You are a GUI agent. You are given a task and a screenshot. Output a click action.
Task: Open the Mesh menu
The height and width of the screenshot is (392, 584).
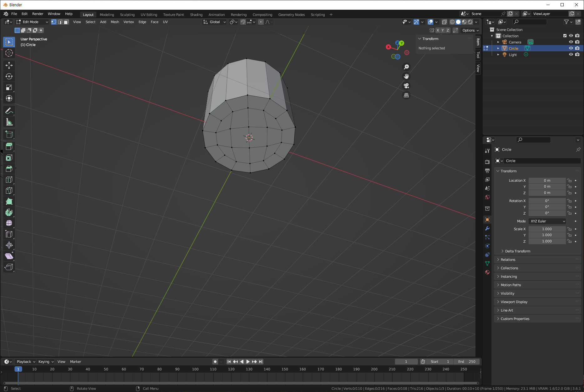coord(115,22)
